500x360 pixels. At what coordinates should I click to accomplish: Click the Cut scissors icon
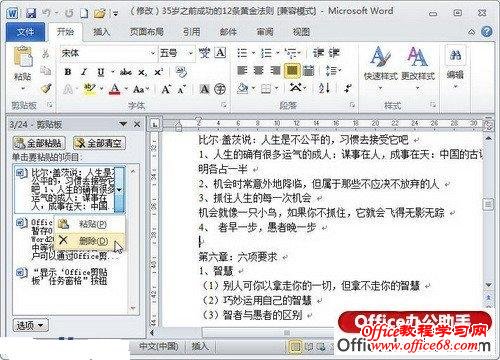(x=46, y=53)
